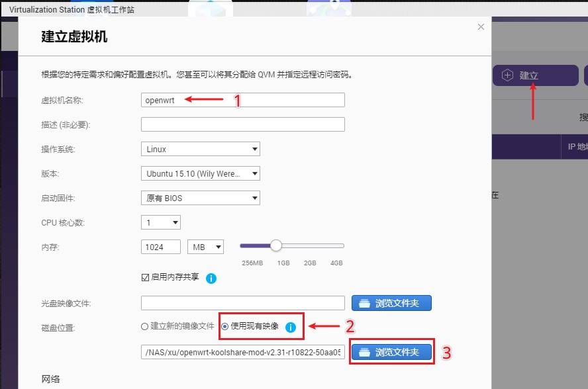
Task: Select the 使用现有映像 radio option
Action: click(x=224, y=326)
